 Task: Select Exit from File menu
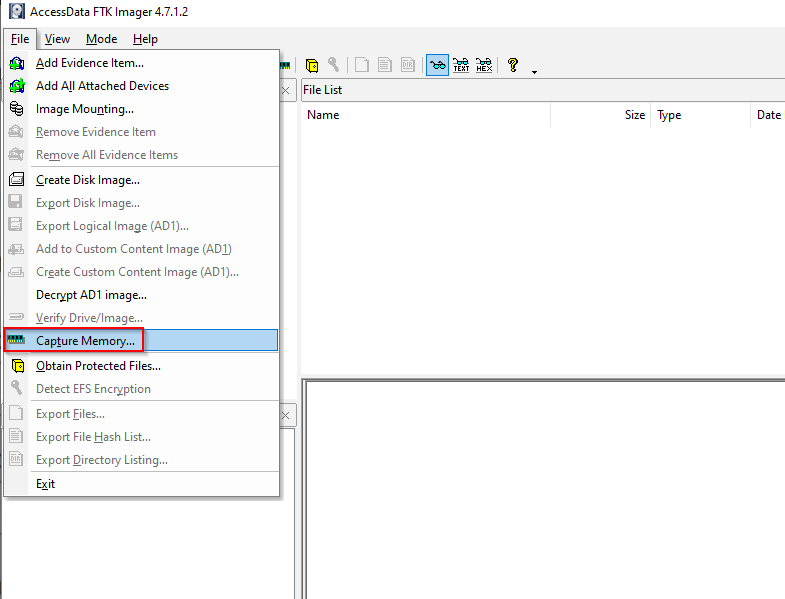[x=141, y=484]
